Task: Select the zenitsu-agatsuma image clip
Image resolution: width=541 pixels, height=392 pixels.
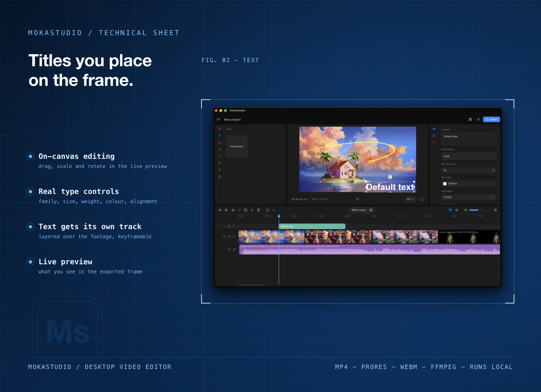Action: click(469, 237)
